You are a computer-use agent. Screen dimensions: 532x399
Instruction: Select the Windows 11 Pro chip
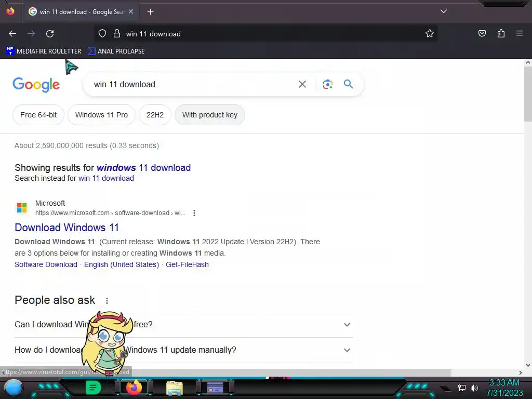(x=101, y=115)
